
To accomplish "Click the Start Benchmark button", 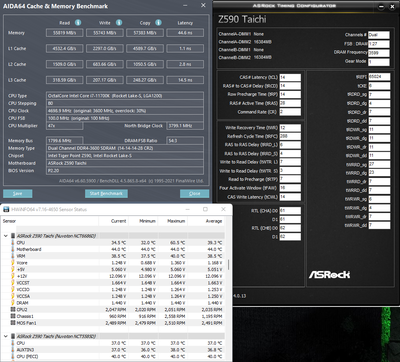I will 106,194.
